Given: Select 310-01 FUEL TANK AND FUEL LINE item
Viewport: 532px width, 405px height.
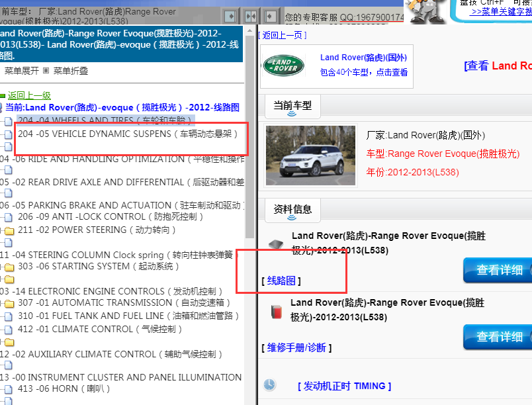Looking at the screenshot, I should coord(128,316).
